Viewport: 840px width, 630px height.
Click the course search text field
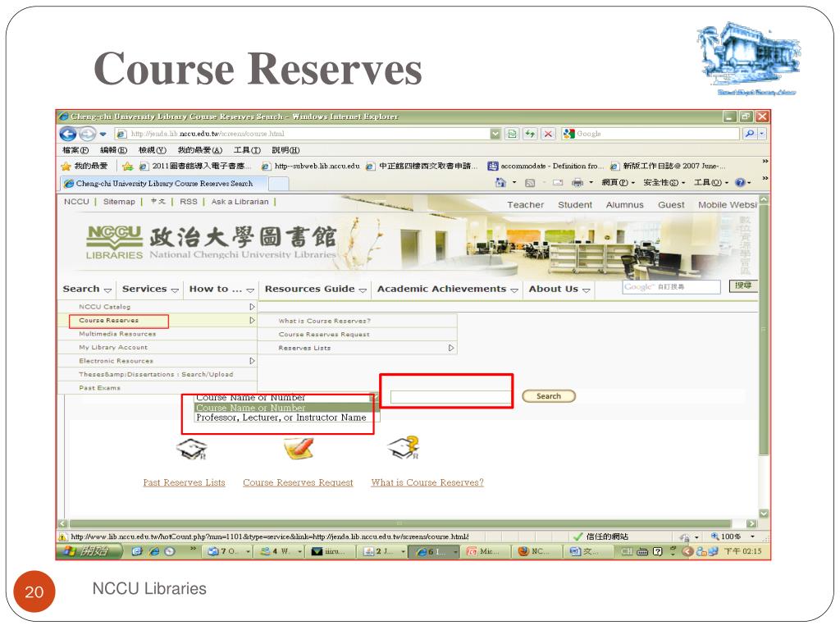point(451,397)
